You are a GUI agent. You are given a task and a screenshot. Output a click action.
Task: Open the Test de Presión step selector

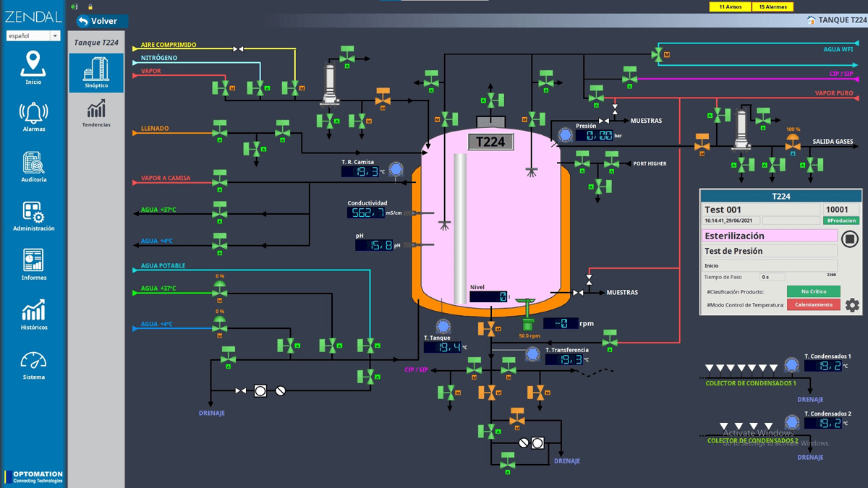click(x=769, y=251)
